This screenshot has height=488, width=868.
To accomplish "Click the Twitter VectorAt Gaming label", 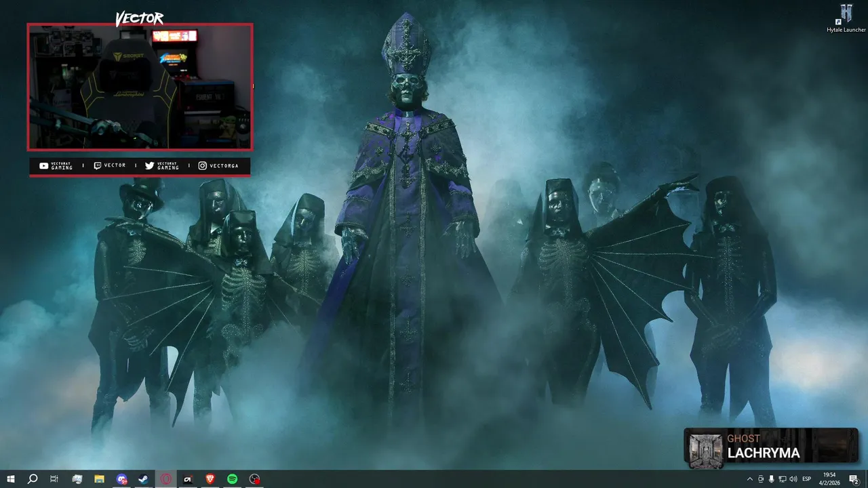I will click(161, 166).
